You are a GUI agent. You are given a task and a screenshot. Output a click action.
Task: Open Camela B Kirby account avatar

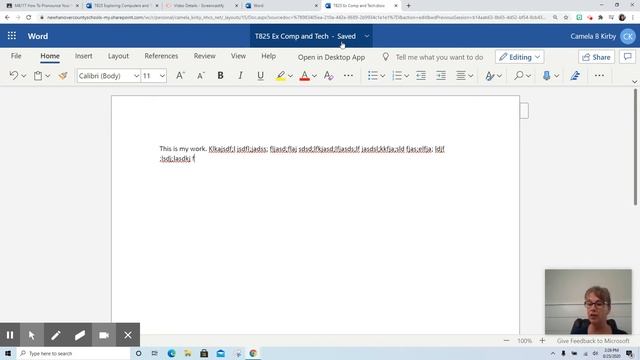628,36
